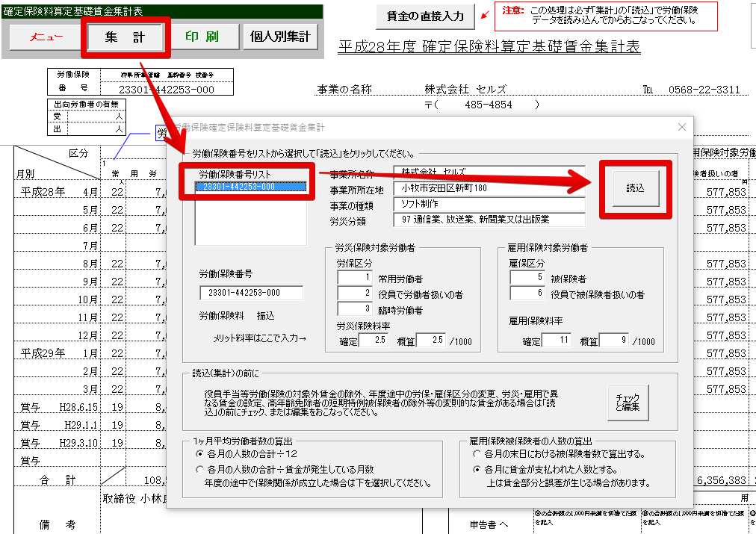
Task: Open 個人別集計 button
Action: 280,37
